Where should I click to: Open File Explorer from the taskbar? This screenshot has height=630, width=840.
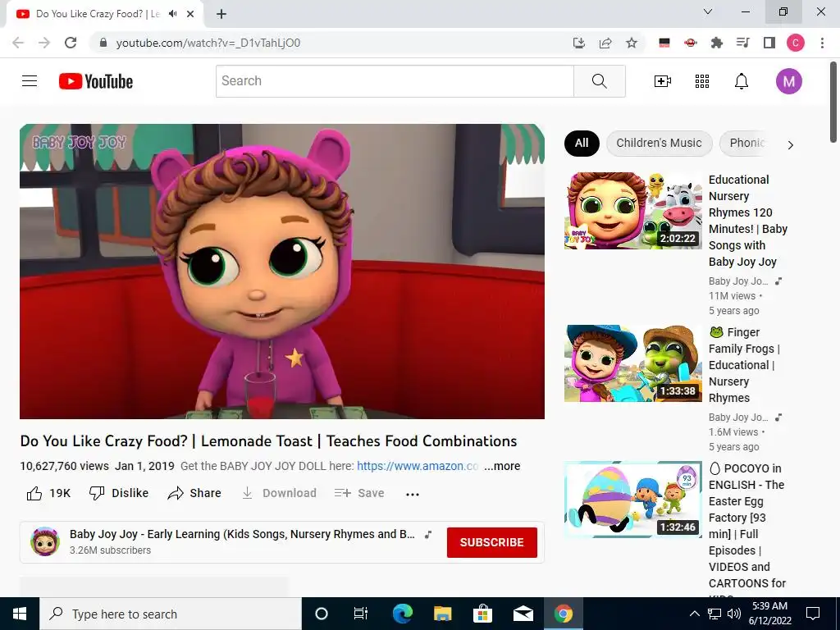(442, 614)
